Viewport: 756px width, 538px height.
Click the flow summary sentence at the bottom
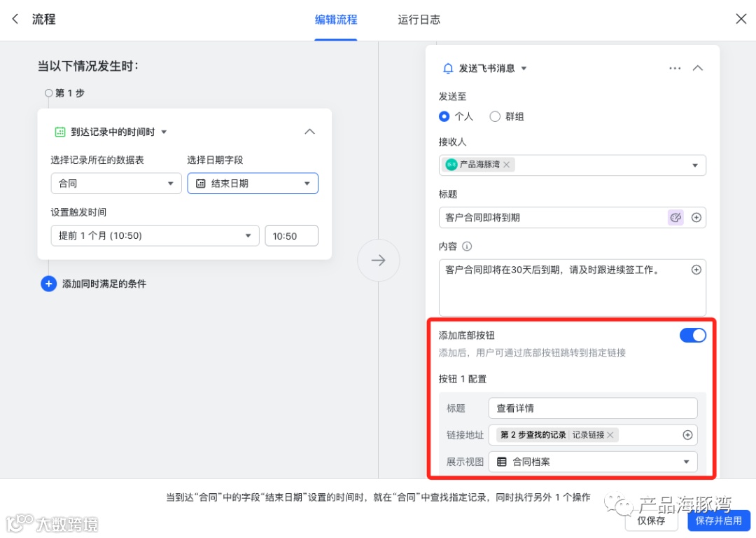[x=378, y=497]
